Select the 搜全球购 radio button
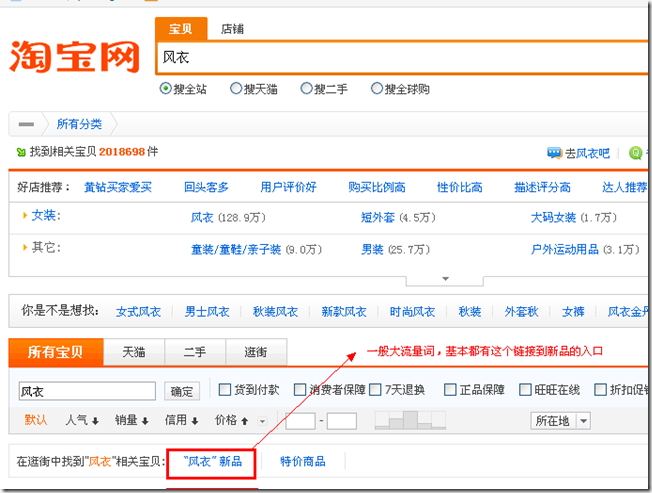The image size is (652, 493). click(376, 88)
